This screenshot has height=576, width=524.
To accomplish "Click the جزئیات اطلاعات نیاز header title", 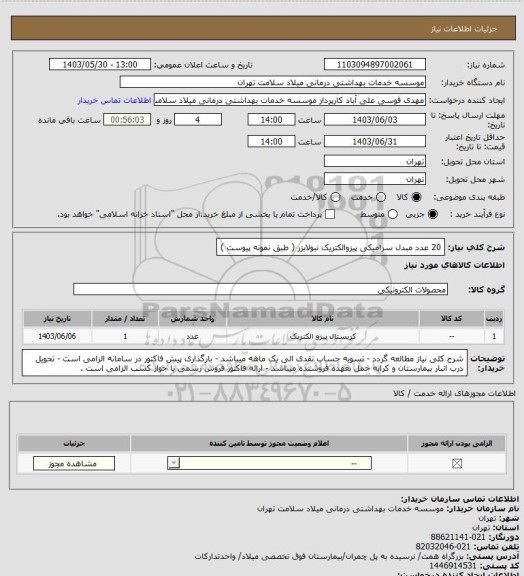I will pos(464,29).
